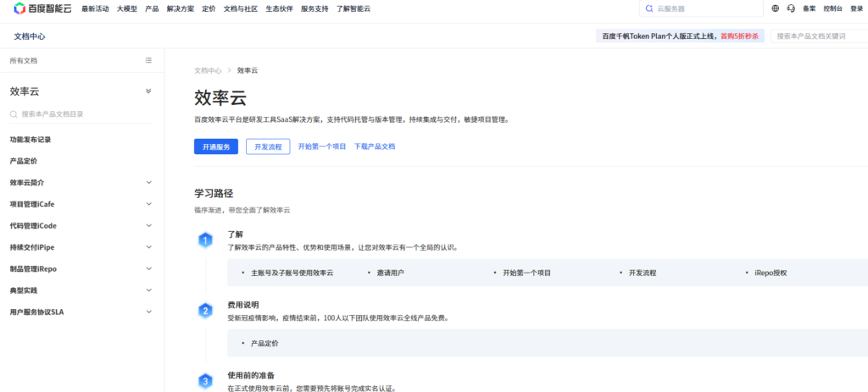Click the 费用说明 step heading

[243, 305]
